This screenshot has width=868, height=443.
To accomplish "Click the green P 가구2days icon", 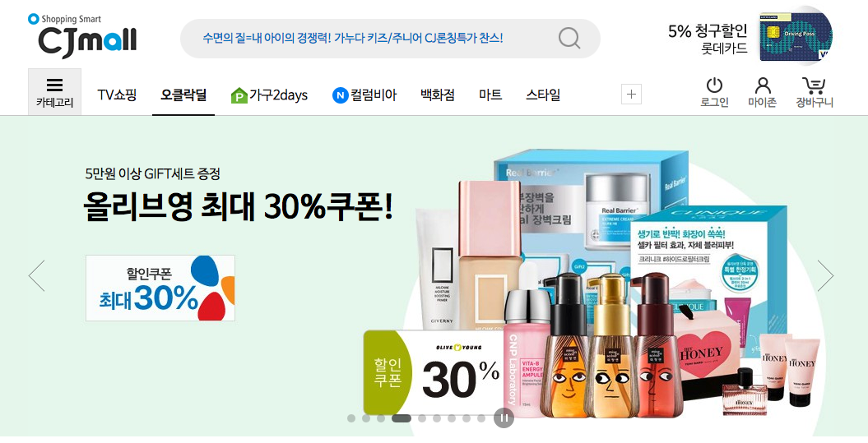I will point(239,95).
